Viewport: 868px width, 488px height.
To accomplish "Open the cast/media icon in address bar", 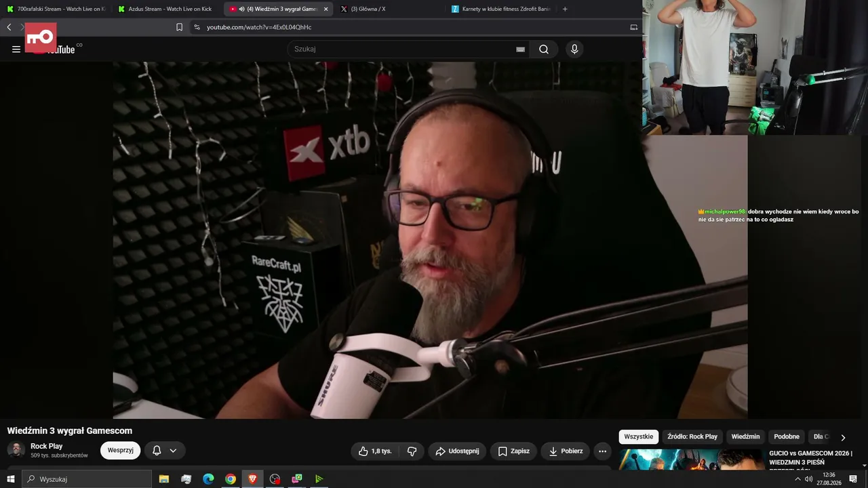I will tap(634, 27).
